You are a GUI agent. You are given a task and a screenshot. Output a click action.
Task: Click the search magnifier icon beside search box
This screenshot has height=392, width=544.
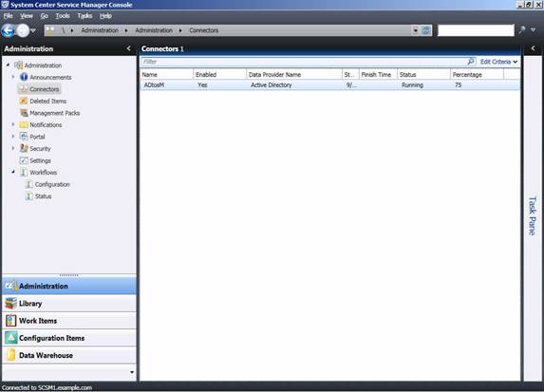tap(522, 30)
